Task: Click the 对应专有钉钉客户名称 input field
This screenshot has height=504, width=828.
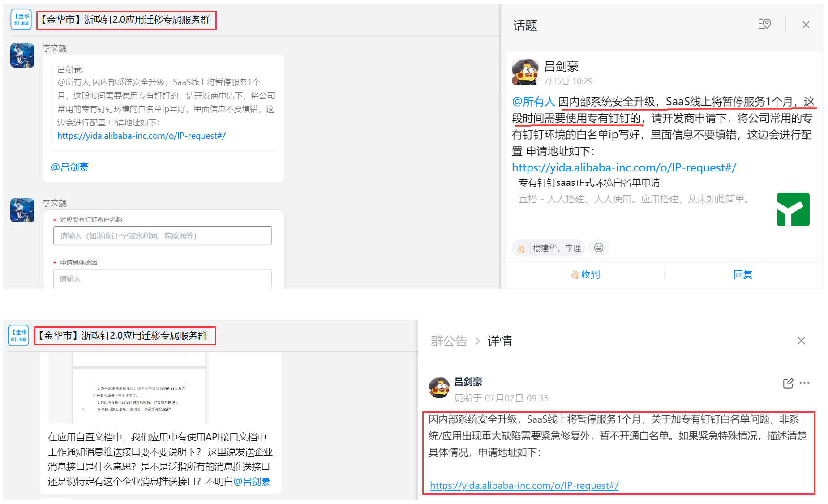Action: pos(163,236)
